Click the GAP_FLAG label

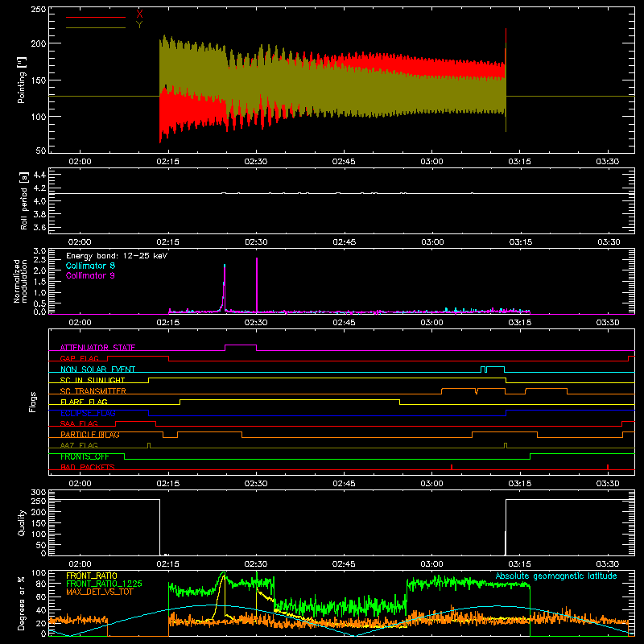(x=80, y=358)
